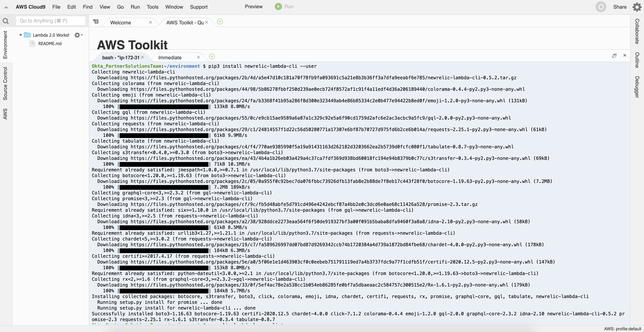Open the dropdown arrow next to environment gear
Viewport: 644px width, 332px height.
click(82, 35)
